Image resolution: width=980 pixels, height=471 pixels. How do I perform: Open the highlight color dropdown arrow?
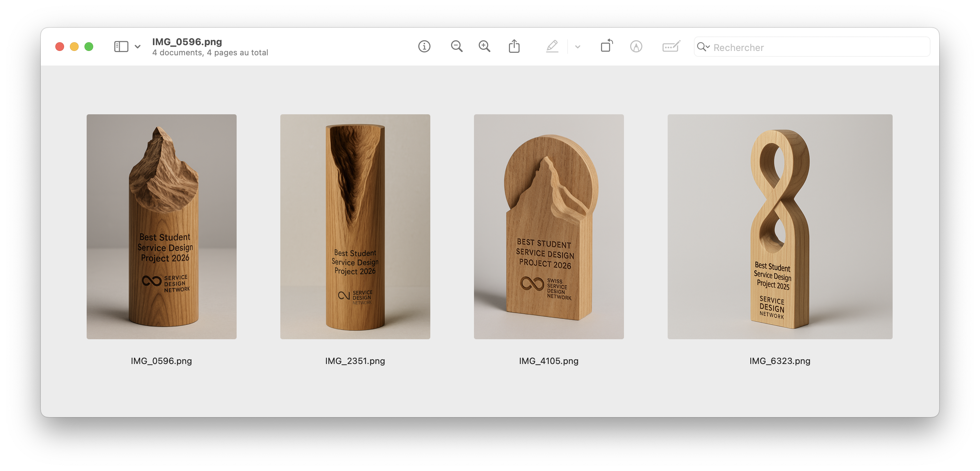pyautogui.click(x=577, y=47)
